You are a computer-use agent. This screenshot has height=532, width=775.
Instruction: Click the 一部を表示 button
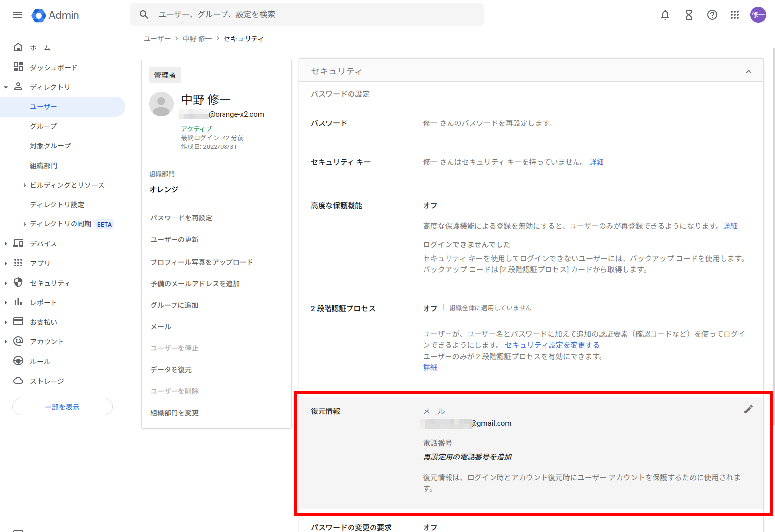point(62,407)
